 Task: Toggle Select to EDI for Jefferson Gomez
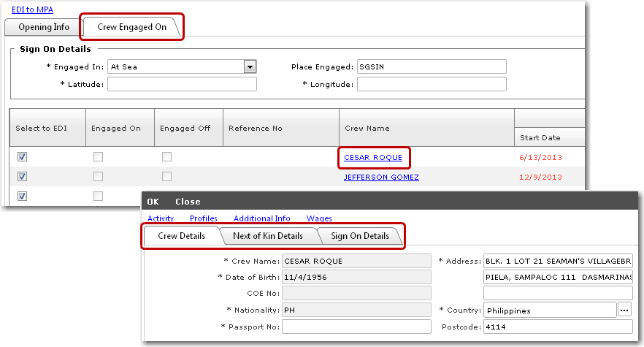pos(22,177)
